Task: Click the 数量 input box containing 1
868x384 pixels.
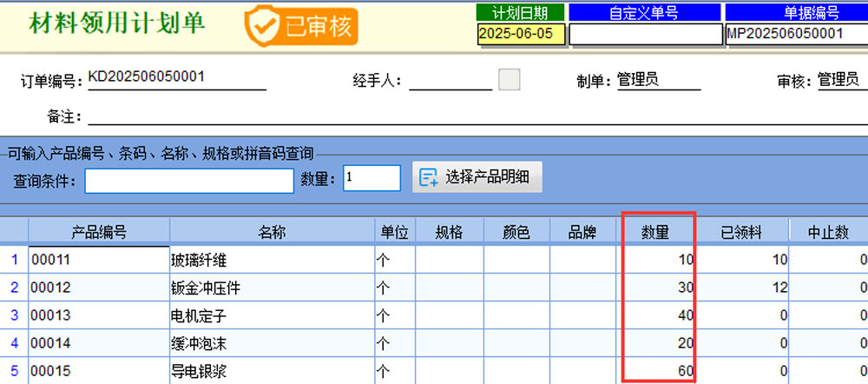Action: coord(372,178)
